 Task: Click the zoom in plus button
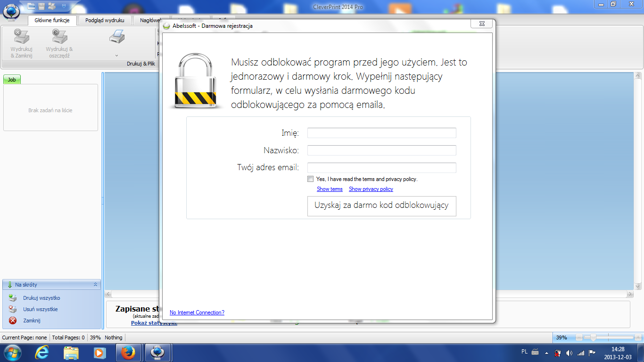point(638,337)
